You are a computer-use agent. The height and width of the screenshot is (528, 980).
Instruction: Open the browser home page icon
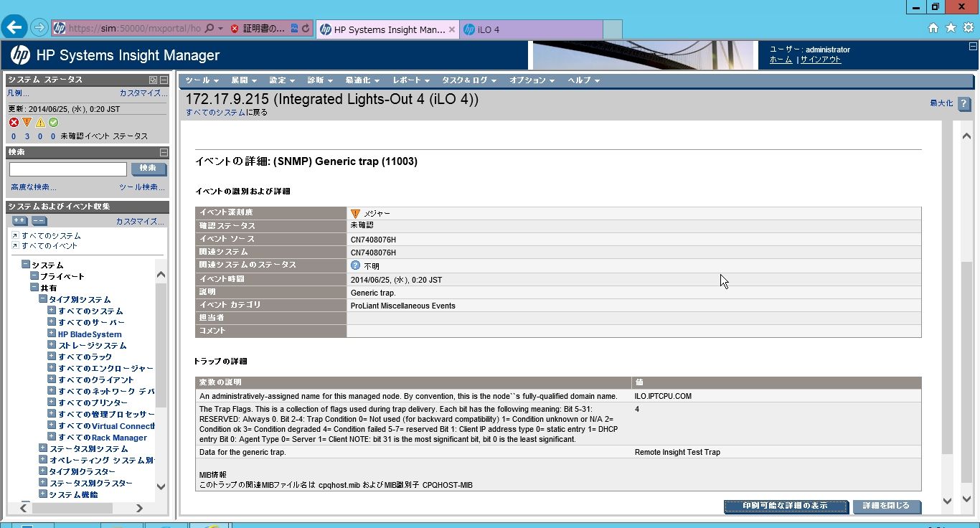pos(933,28)
